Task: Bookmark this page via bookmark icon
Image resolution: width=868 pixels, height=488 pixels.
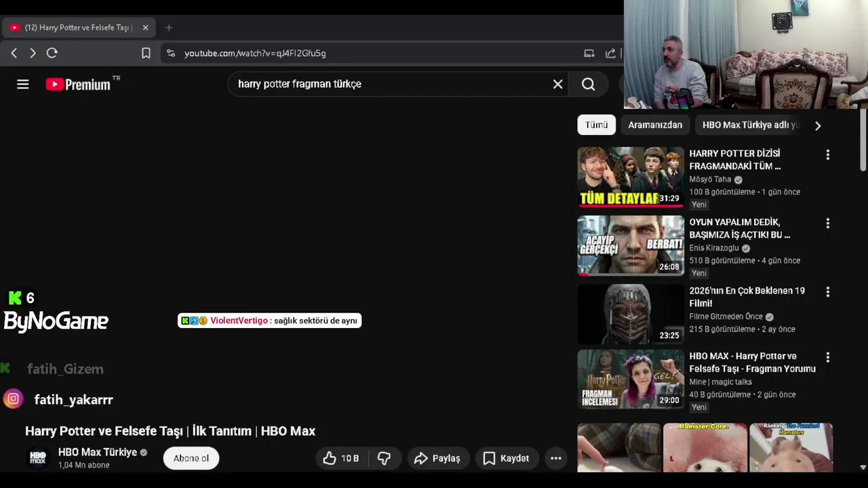Action: pos(146,53)
